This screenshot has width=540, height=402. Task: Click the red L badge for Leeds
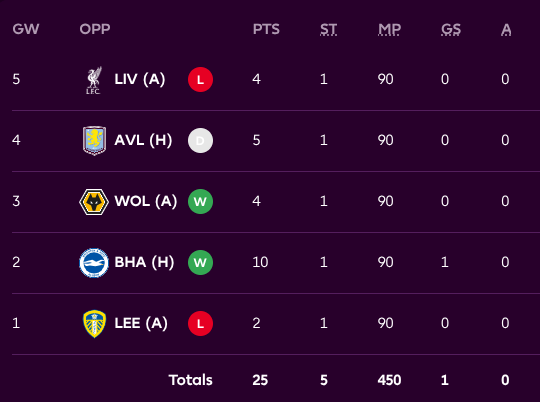click(x=200, y=323)
